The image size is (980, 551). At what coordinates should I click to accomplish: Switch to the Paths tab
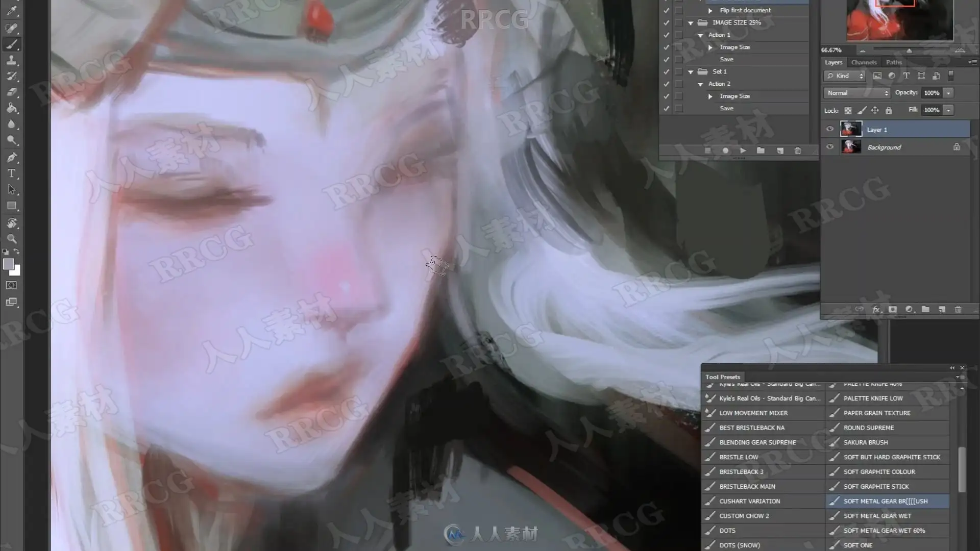pos(893,62)
